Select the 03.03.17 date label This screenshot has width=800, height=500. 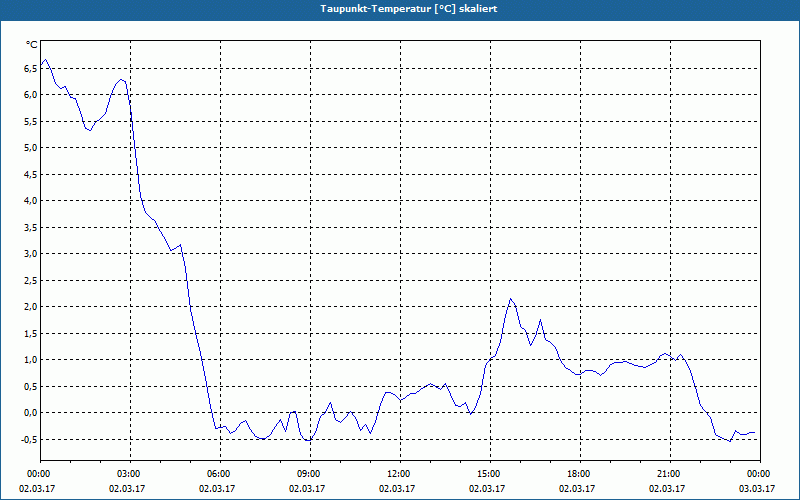coord(757,488)
